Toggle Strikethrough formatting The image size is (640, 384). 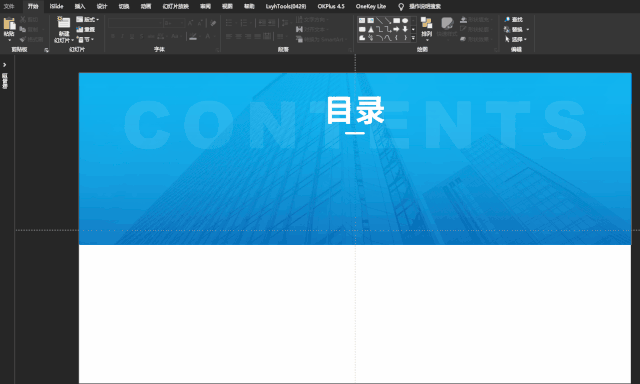tap(151, 36)
